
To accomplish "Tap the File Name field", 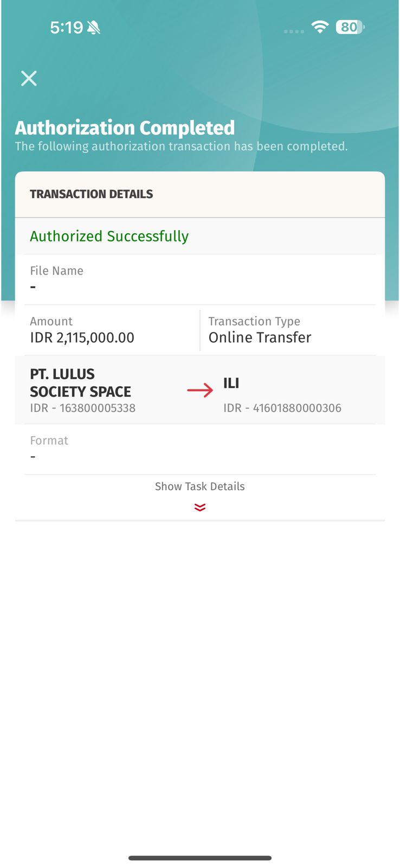I will (57, 278).
